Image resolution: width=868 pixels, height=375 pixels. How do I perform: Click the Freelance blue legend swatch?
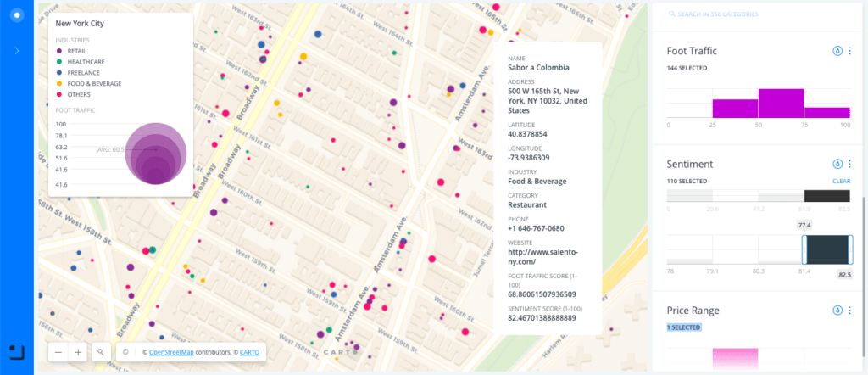[59, 73]
